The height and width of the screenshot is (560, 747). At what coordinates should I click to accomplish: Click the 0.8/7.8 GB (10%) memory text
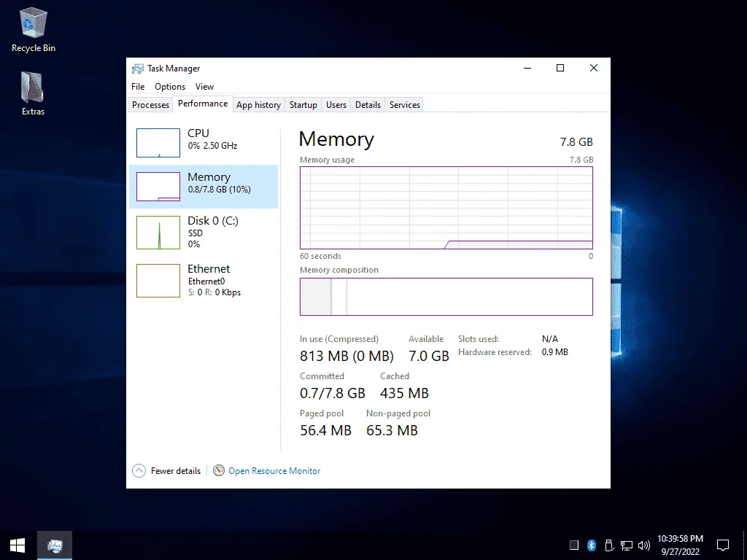219,190
